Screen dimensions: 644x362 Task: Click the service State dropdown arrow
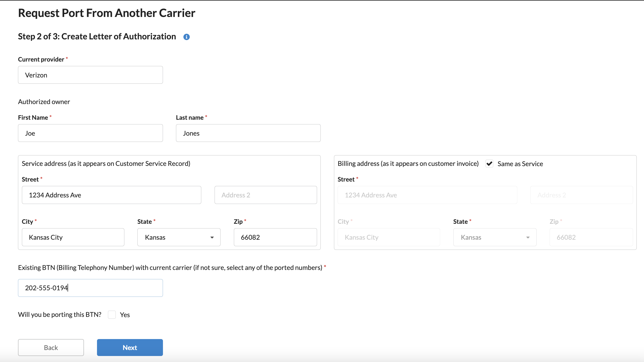(212, 237)
